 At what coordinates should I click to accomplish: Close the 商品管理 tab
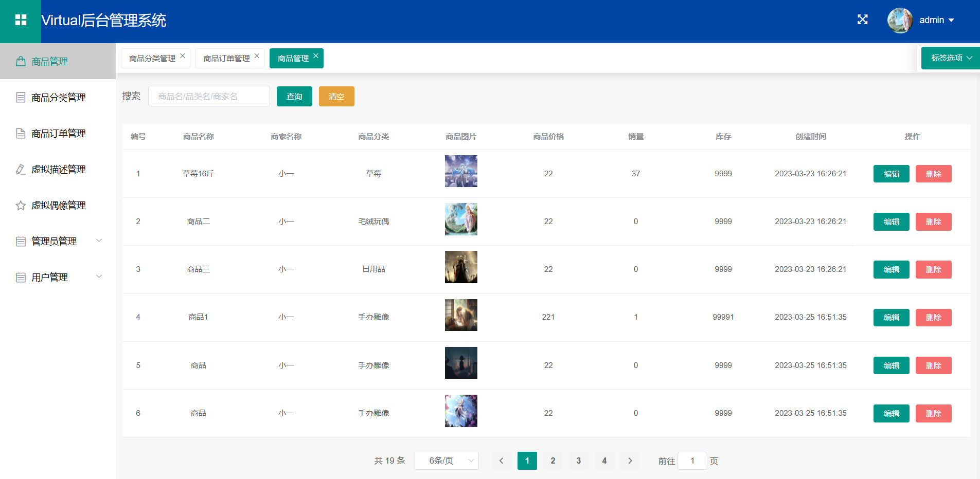point(316,56)
